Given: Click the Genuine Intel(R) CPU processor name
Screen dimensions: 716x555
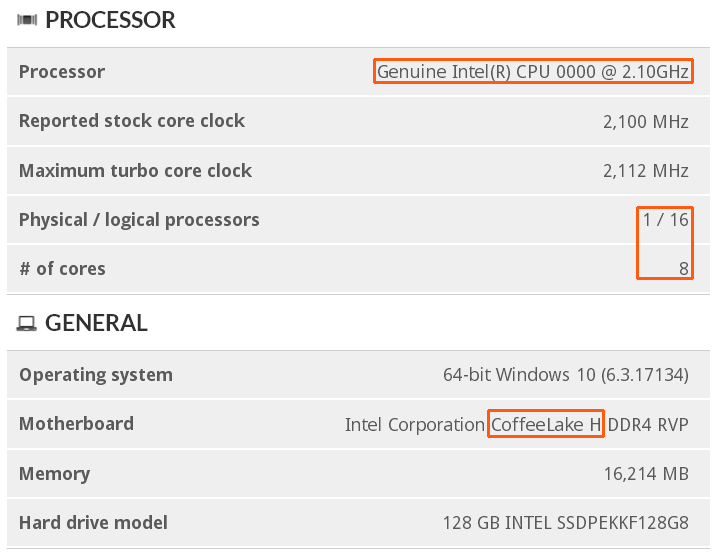Looking at the screenshot, I should 533,72.
